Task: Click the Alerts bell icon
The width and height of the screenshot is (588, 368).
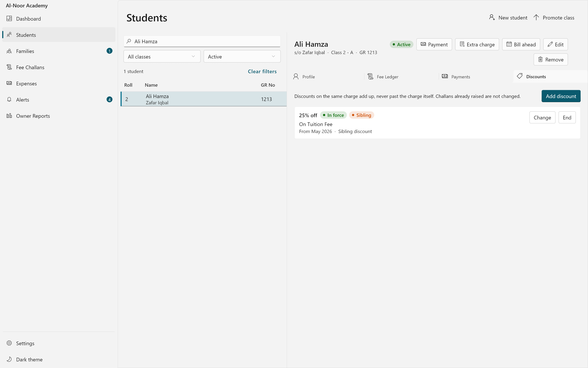Action: click(9, 100)
